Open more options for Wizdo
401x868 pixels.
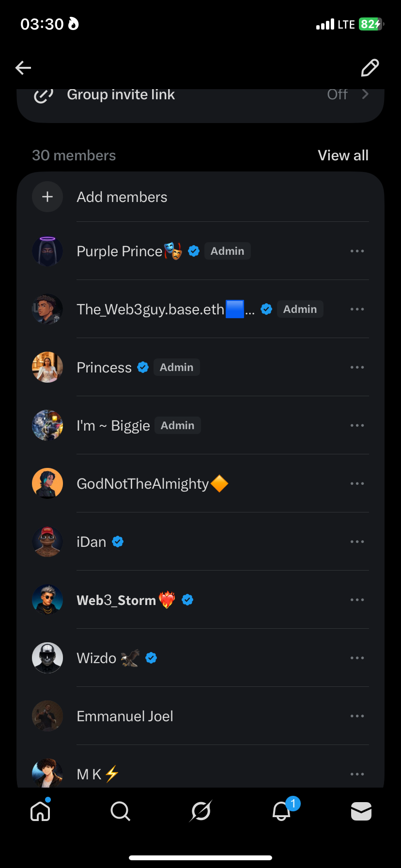coord(357,658)
